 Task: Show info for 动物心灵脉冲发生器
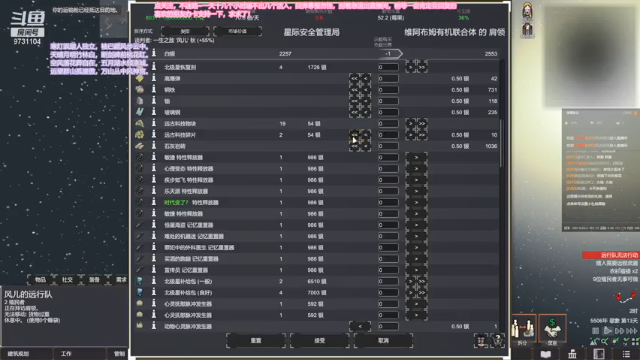[x=154, y=326]
